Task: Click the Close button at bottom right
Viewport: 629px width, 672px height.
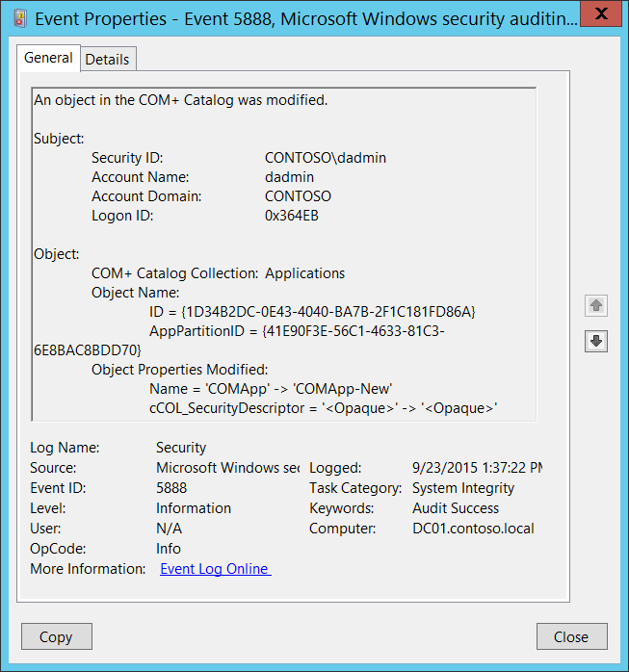Action: point(571,636)
